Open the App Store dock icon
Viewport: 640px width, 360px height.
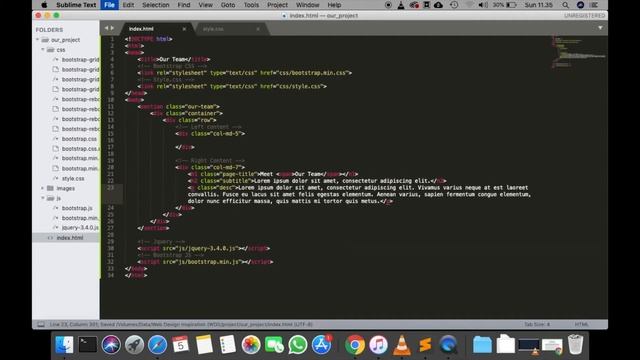pyautogui.click(x=322, y=345)
